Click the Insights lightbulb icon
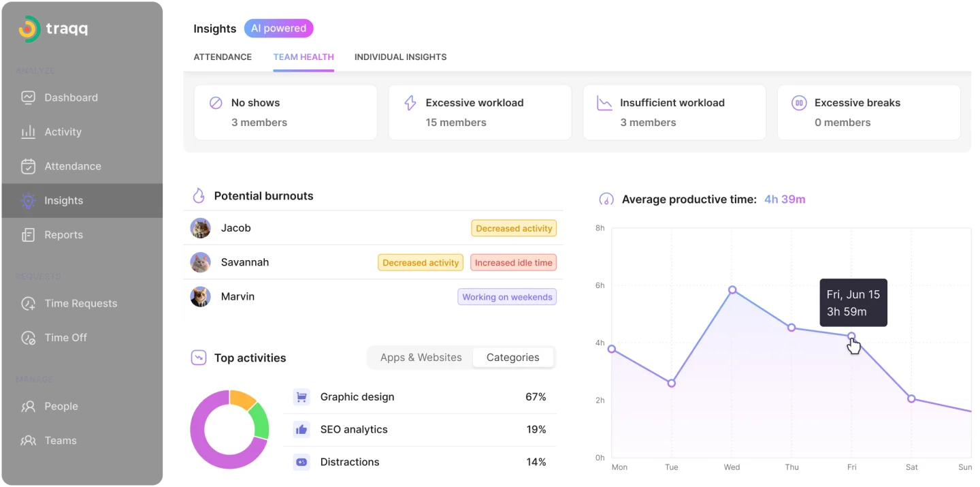Screen dimensions: 980x487 click(x=28, y=201)
